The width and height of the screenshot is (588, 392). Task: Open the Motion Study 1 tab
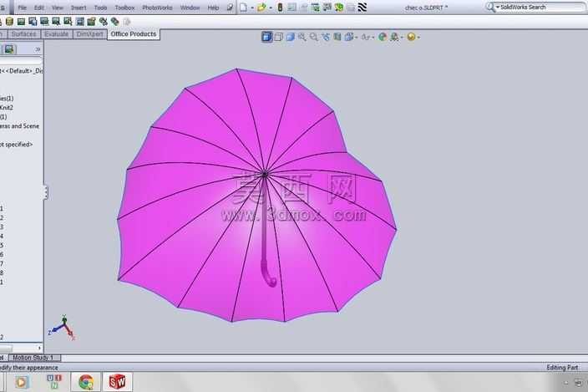point(33,358)
